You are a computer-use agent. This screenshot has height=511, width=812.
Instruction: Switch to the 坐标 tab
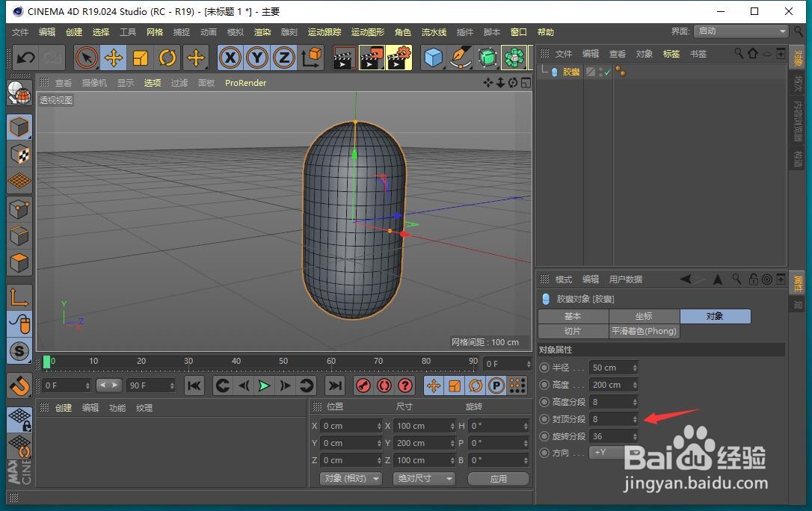[643, 316]
